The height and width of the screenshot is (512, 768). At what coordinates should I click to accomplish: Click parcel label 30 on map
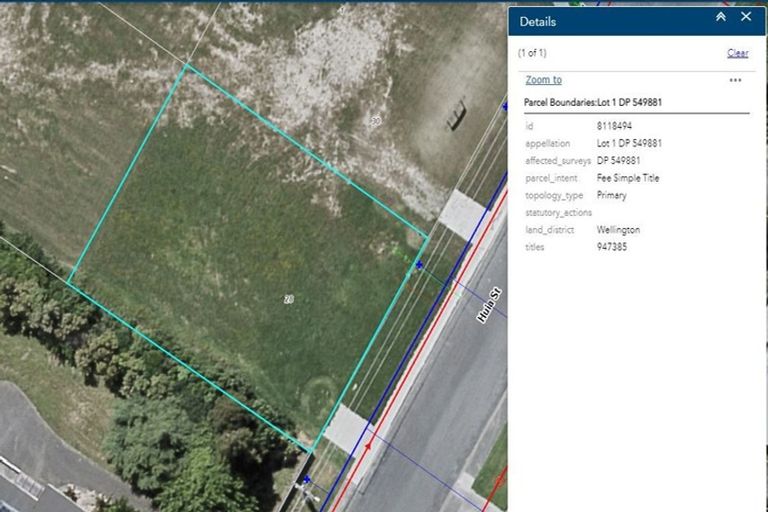pyautogui.click(x=375, y=121)
